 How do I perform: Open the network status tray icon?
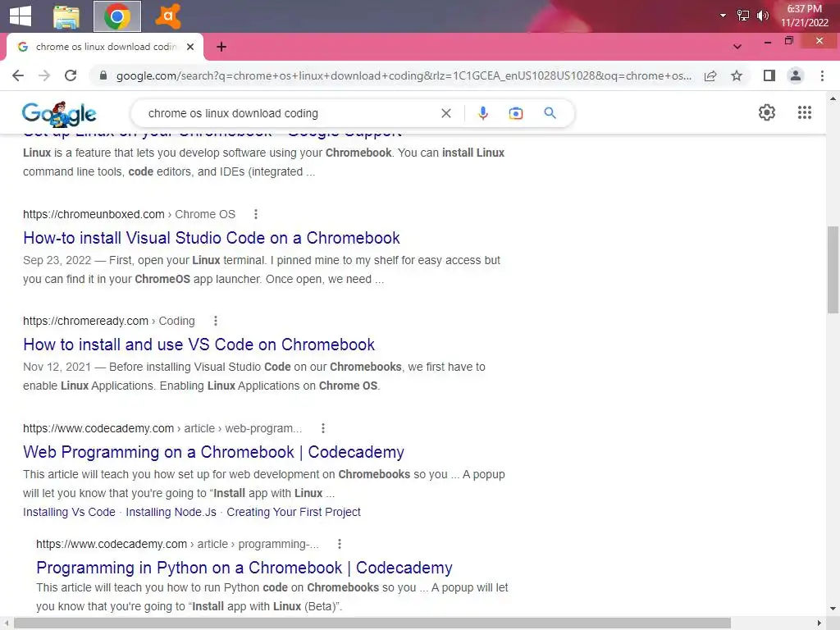[743, 16]
